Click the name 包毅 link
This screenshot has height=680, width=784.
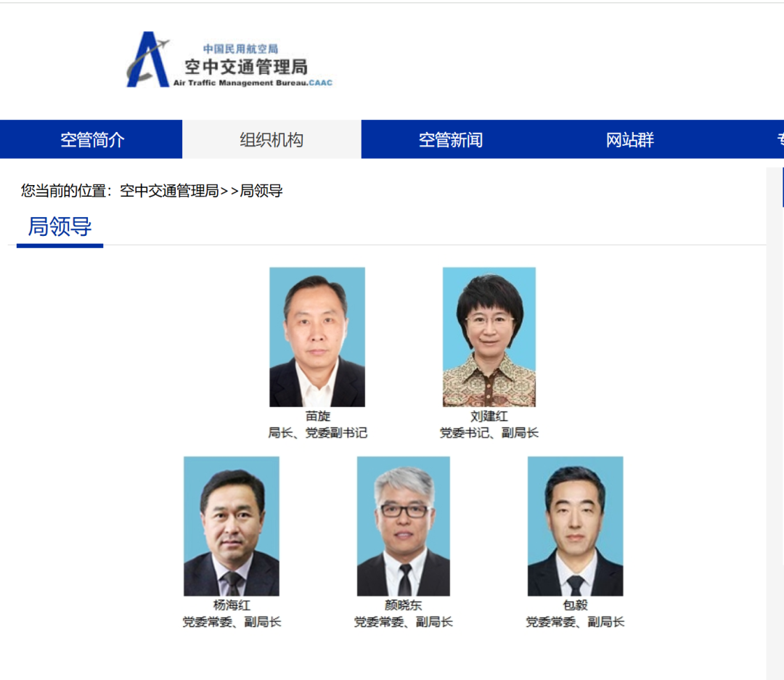point(575,605)
